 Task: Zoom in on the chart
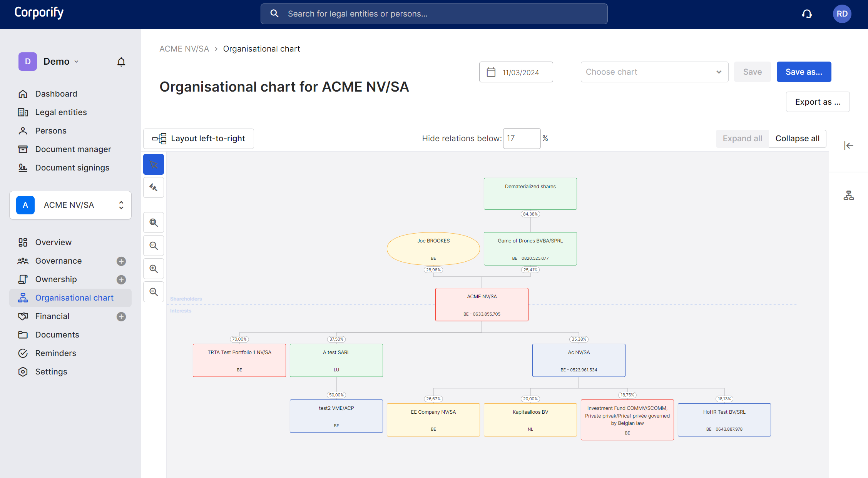coord(154,269)
